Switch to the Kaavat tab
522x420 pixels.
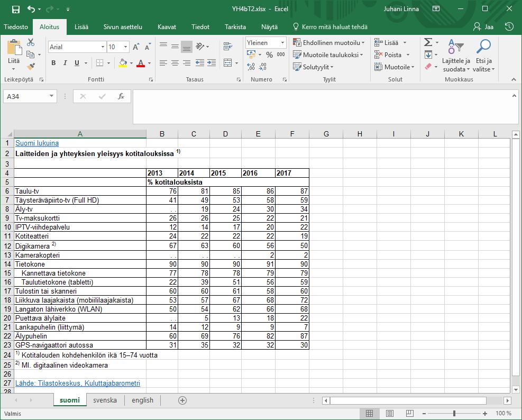click(x=167, y=27)
